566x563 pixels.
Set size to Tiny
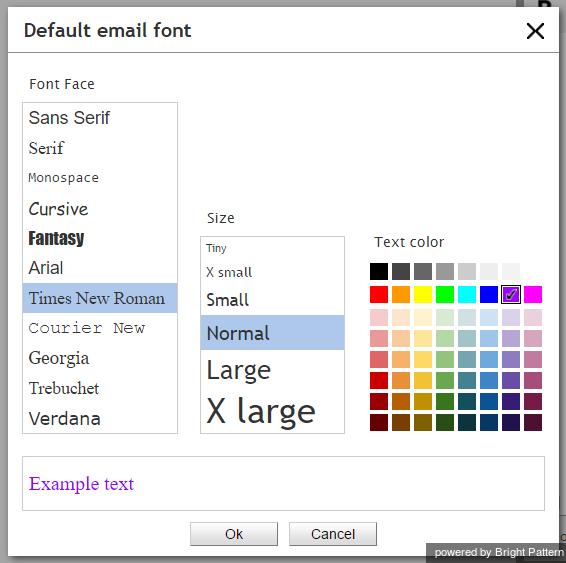273,248
